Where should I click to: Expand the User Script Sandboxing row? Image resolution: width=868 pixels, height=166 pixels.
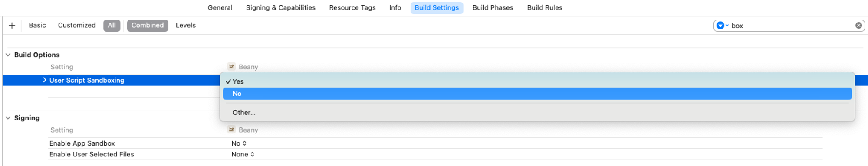click(44, 80)
